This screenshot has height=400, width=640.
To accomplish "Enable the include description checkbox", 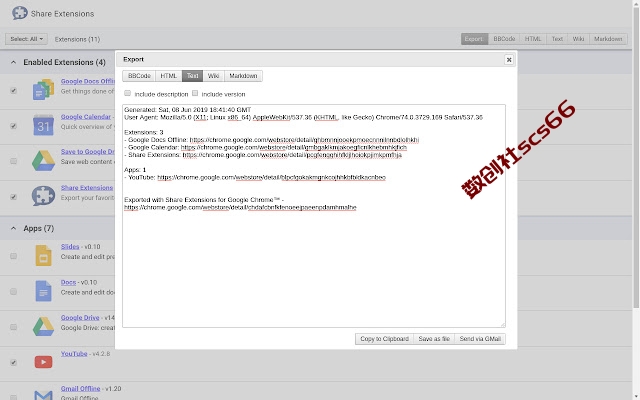I will (128, 93).
